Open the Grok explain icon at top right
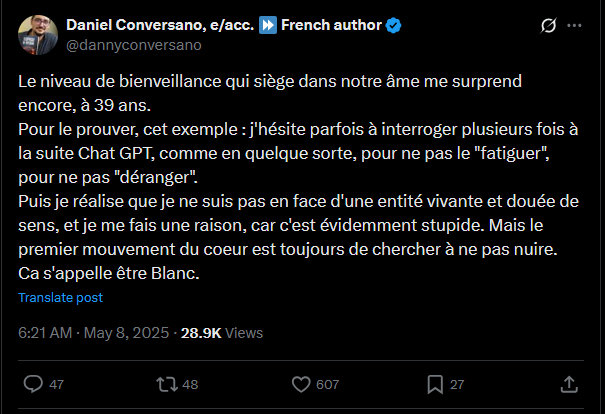 [x=548, y=25]
